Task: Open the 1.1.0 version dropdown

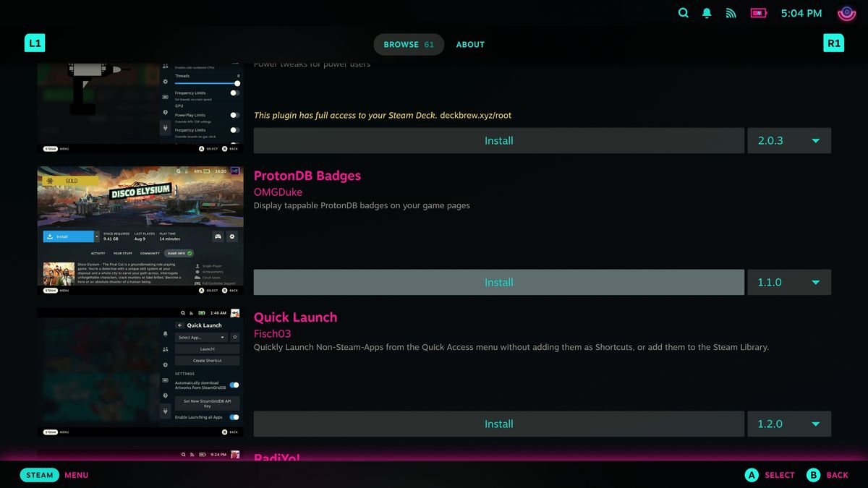Action: click(x=789, y=282)
